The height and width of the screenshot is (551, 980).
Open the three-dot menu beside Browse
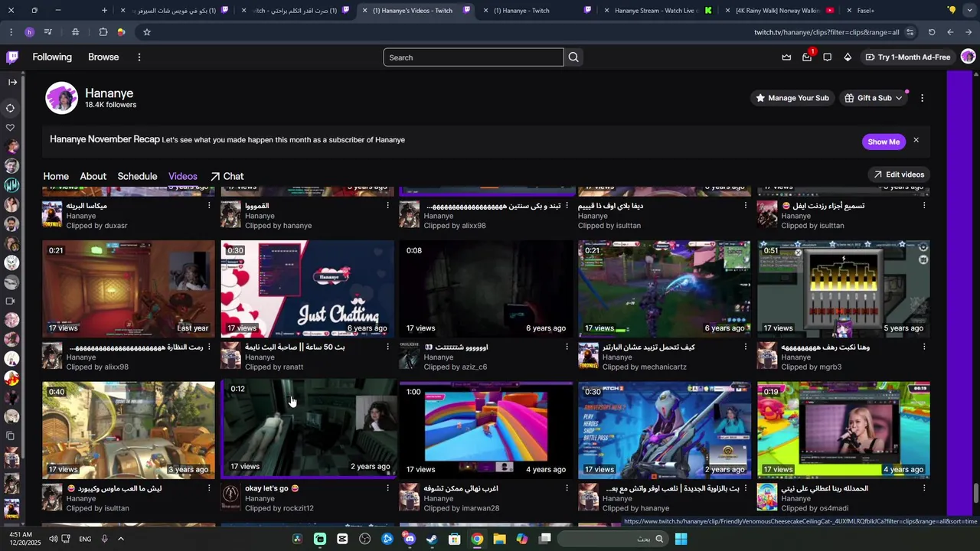point(139,57)
